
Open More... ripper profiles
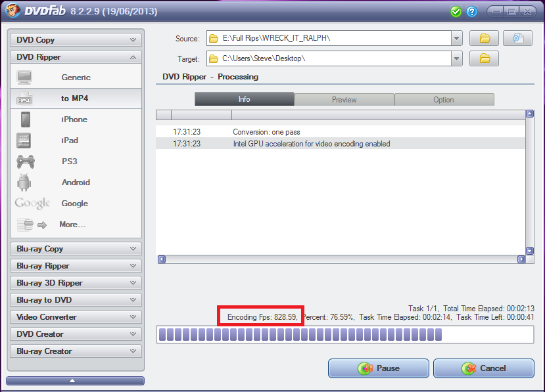76,225
